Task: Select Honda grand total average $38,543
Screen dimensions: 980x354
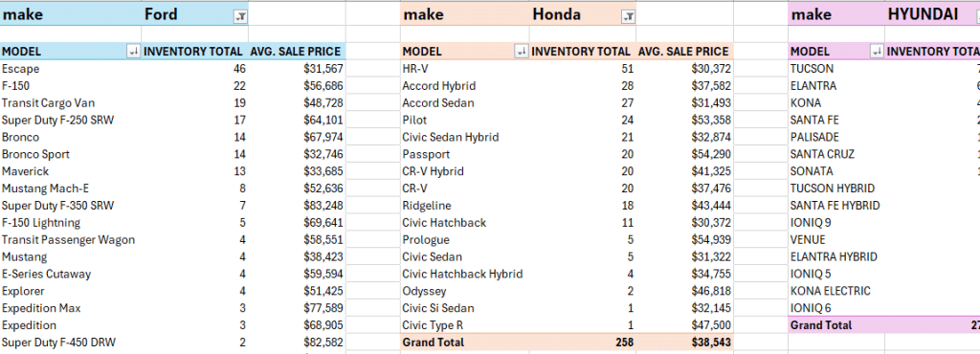Action: (x=685, y=343)
